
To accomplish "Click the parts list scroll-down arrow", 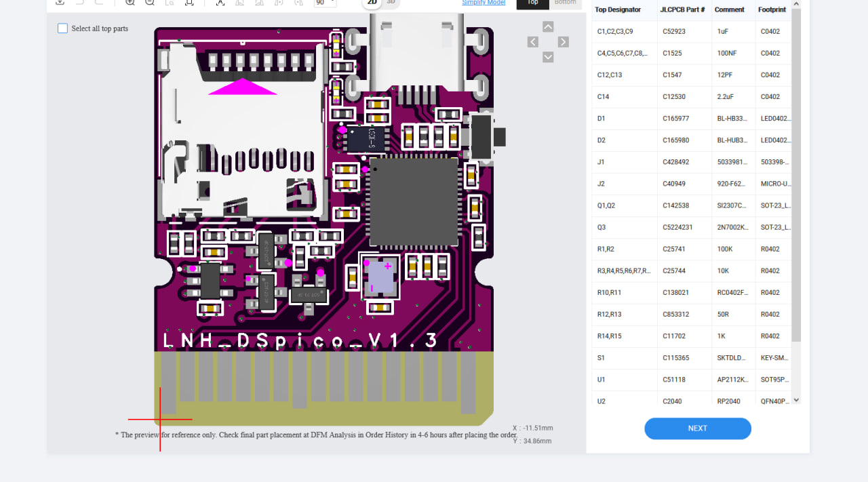I will pos(796,400).
